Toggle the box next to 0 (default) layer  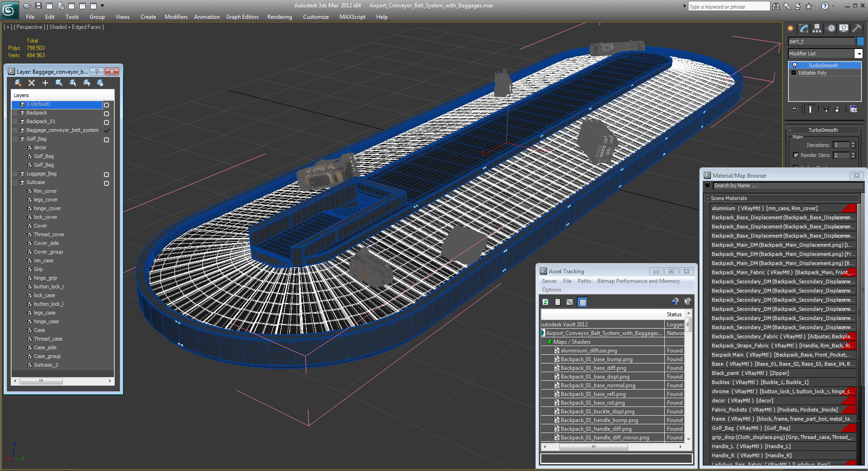click(x=106, y=105)
